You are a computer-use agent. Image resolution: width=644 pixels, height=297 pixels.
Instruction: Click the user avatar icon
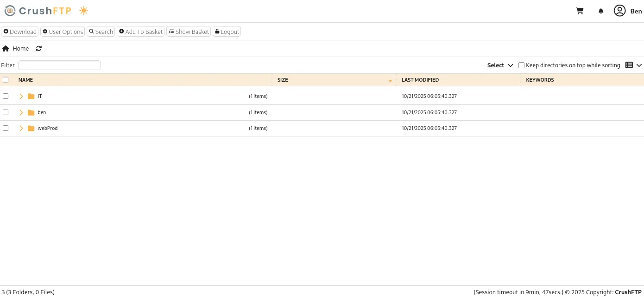click(x=620, y=11)
